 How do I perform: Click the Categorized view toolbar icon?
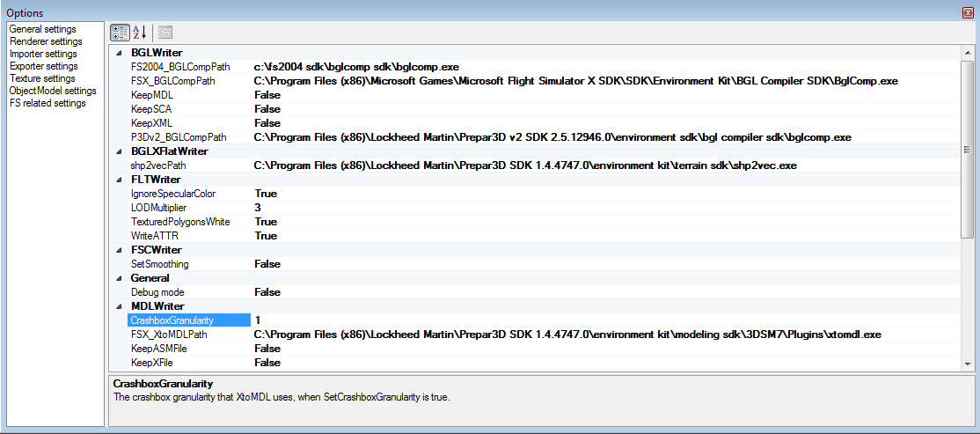coord(120,33)
